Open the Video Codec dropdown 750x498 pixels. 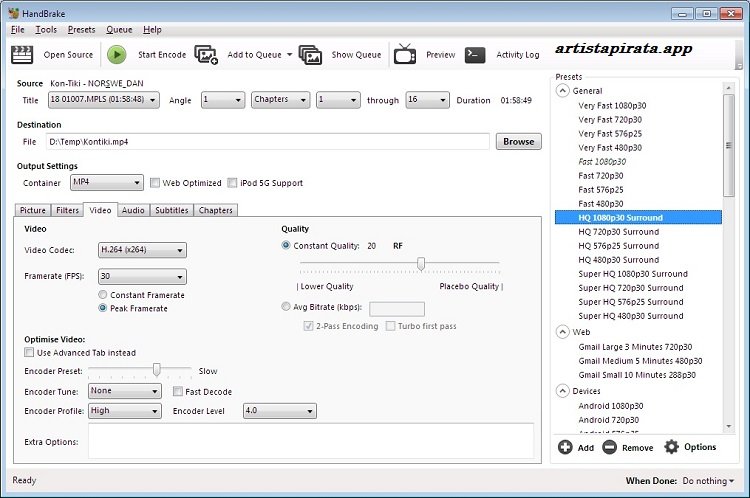click(x=142, y=250)
